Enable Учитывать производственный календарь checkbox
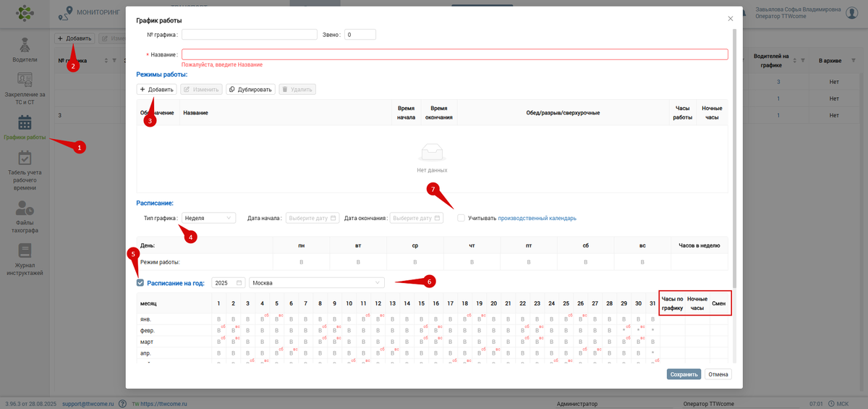Image resolution: width=868 pixels, height=409 pixels. 461,218
